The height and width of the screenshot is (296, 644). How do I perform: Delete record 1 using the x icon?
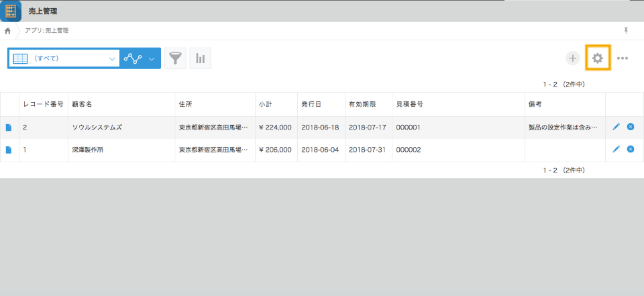point(631,149)
